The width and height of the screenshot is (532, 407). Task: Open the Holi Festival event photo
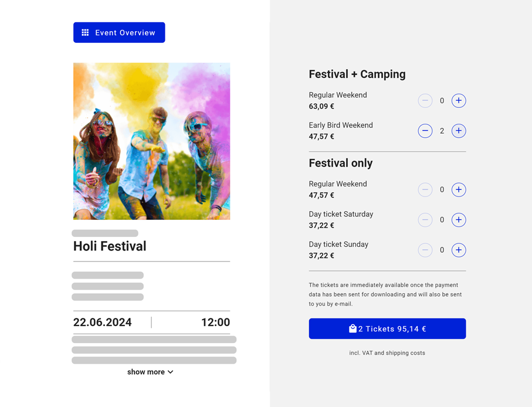point(151,141)
